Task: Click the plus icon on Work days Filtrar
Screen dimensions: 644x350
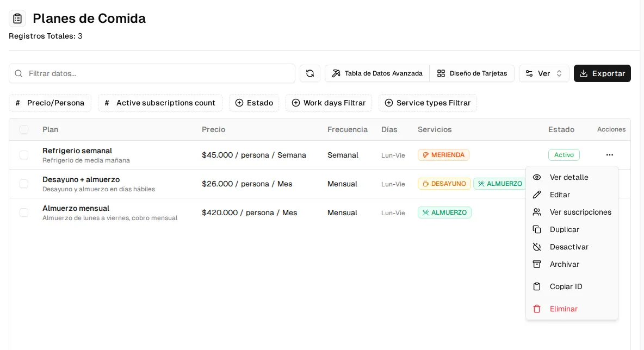Action: pyautogui.click(x=296, y=103)
